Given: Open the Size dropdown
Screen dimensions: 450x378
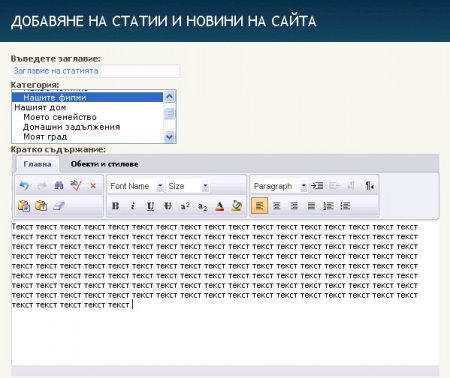Looking at the screenshot, I should click(188, 186).
